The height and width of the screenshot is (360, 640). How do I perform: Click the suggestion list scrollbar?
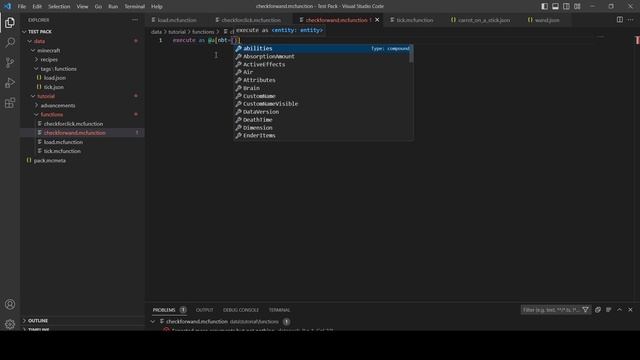(411, 53)
